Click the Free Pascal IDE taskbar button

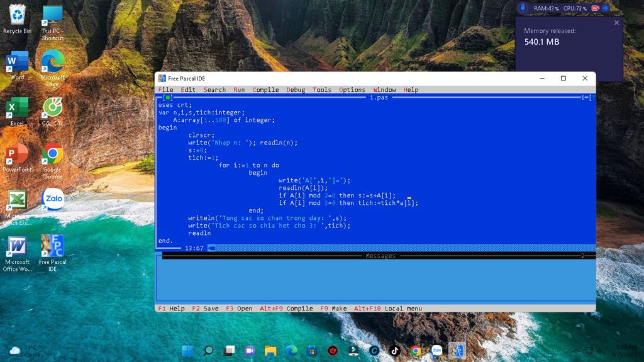click(x=457, y=351)
